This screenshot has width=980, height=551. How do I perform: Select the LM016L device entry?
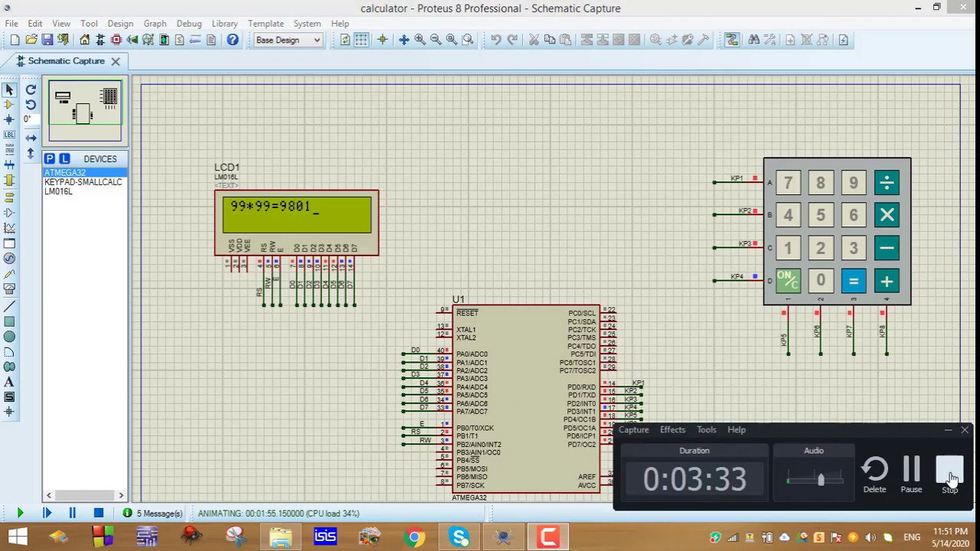[x=58, y=191]
